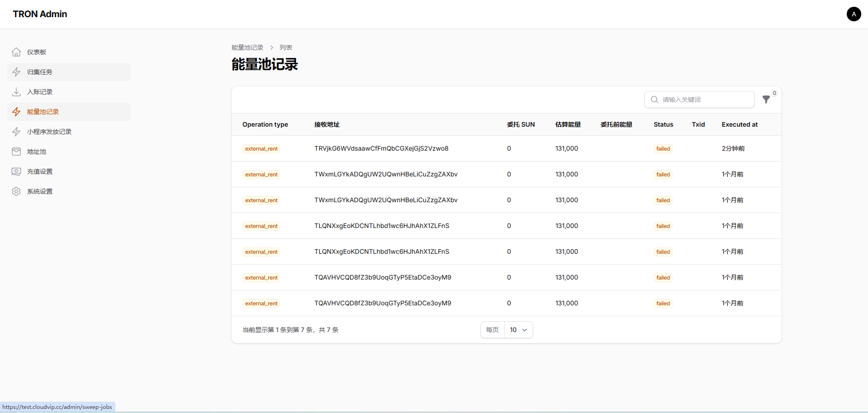Select 小程序发放记录 in the sidebar
The height and width of the screenshot is (413, 868).
[x=69, y=132]
